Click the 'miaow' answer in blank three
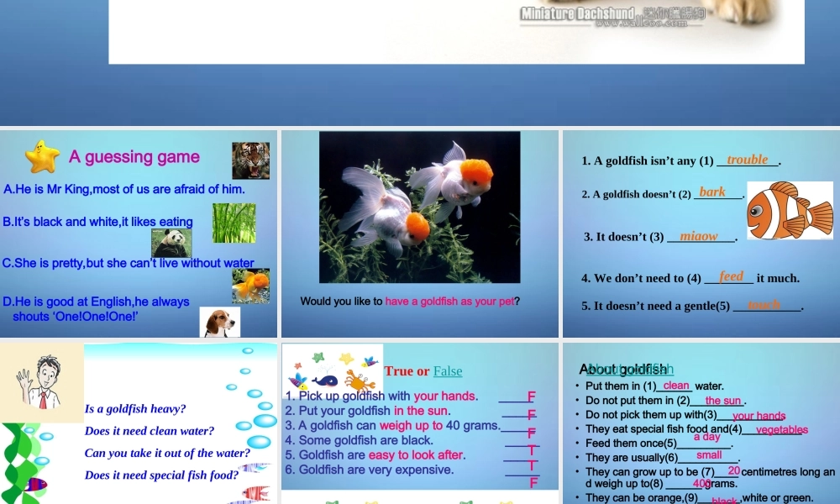Viewport: 840px width, 504px height. click(699, 236)
